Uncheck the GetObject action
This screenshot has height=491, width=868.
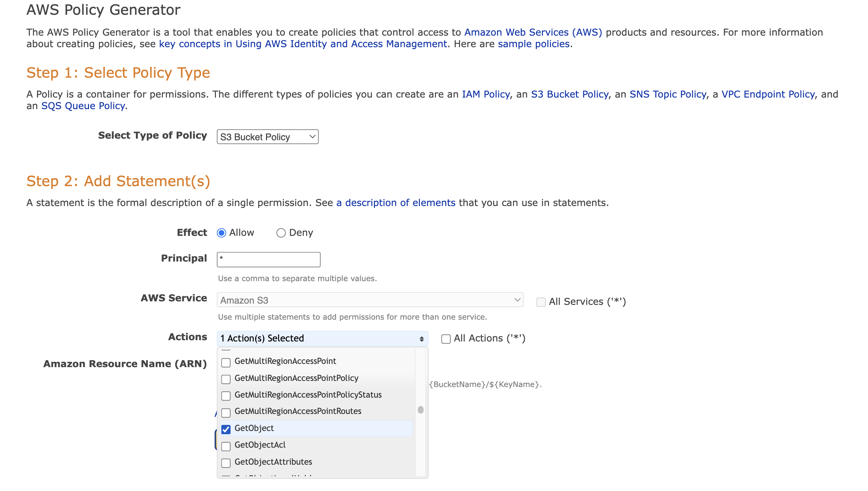226,429
